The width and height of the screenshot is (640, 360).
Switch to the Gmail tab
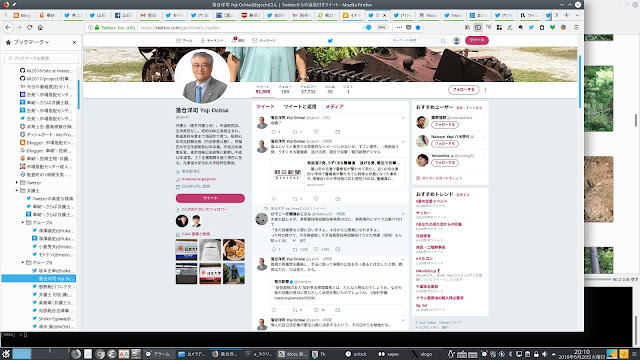(149, 16)
